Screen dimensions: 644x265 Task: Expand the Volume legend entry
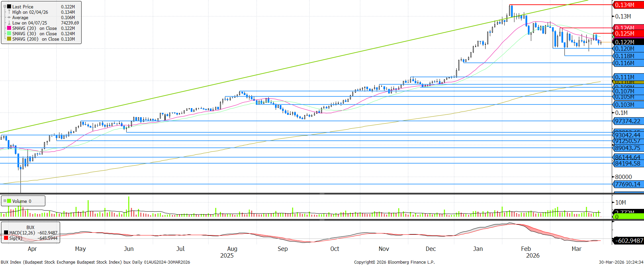[x=5, y=201]
